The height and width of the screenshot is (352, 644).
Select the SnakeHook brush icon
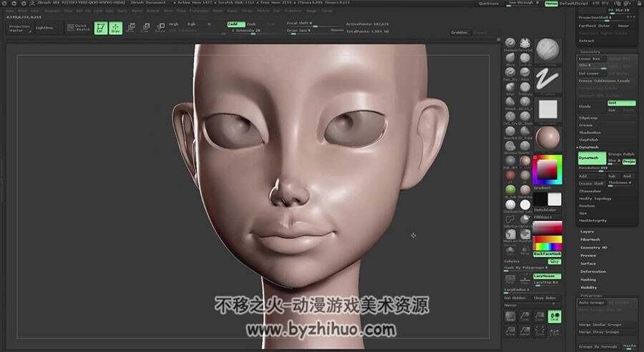click(510, 132)
